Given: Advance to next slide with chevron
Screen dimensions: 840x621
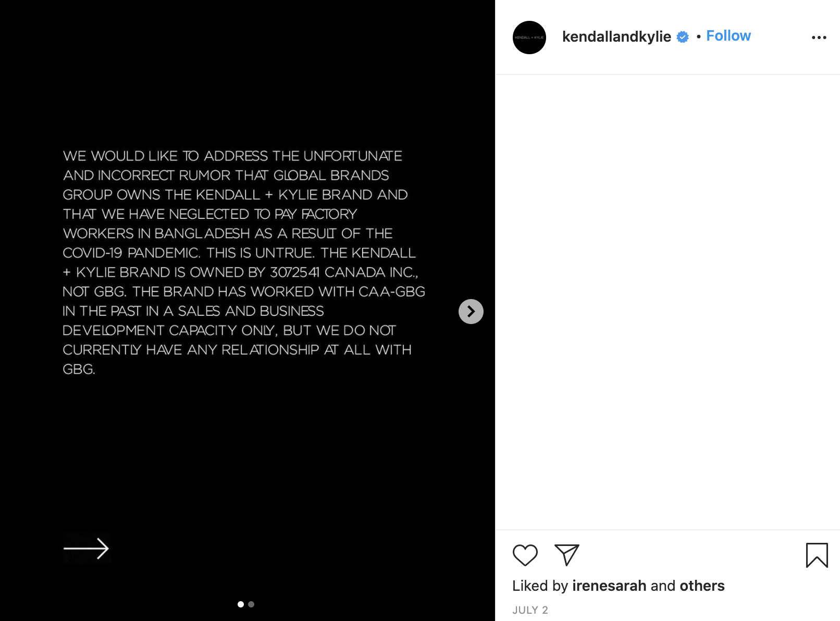Looking at the screenshot, I should [471, 312].
